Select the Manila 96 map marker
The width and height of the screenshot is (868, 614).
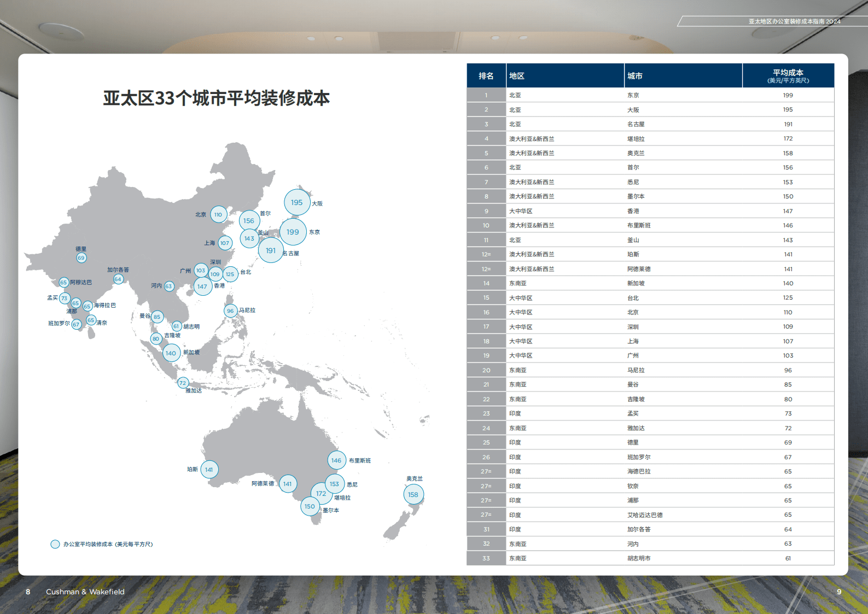pos(230,311)
